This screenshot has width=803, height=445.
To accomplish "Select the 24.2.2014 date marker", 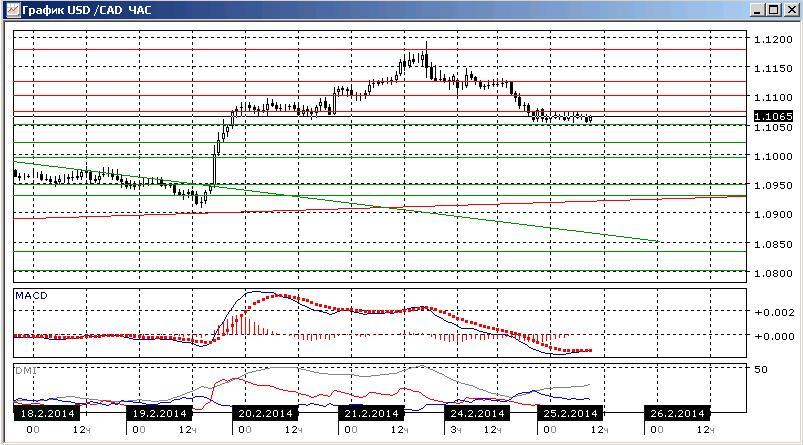I will [x=477, y=413].
